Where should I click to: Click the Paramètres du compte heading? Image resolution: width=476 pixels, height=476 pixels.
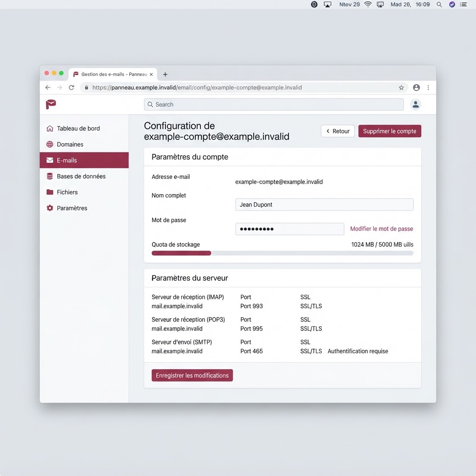pyautogui.click(x=190, y=157)
